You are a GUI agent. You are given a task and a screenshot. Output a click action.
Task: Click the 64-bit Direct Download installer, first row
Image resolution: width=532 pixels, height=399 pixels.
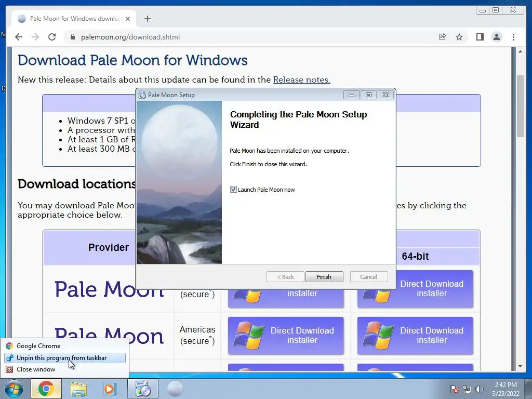pyautogui.click(x=415, y=289)
